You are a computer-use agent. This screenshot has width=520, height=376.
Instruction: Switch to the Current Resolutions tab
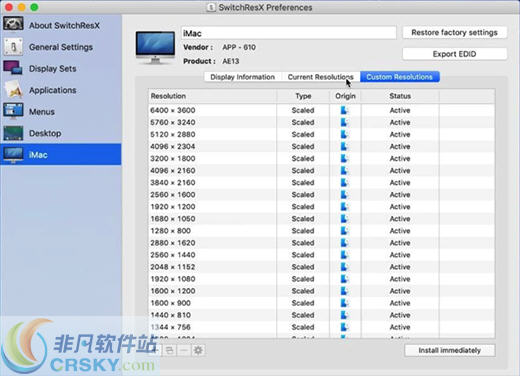pyautogui.click(x=321, y=77)
